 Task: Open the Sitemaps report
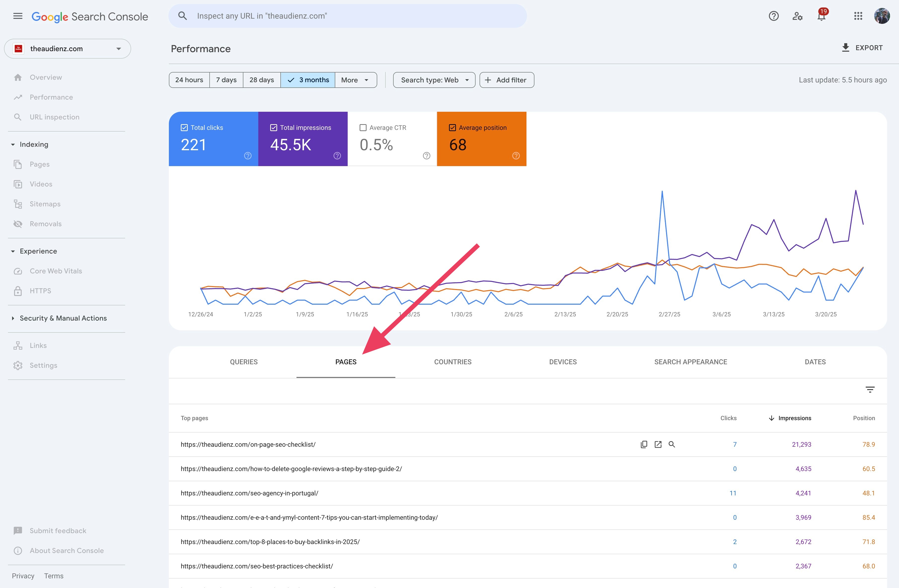[45, 204]
